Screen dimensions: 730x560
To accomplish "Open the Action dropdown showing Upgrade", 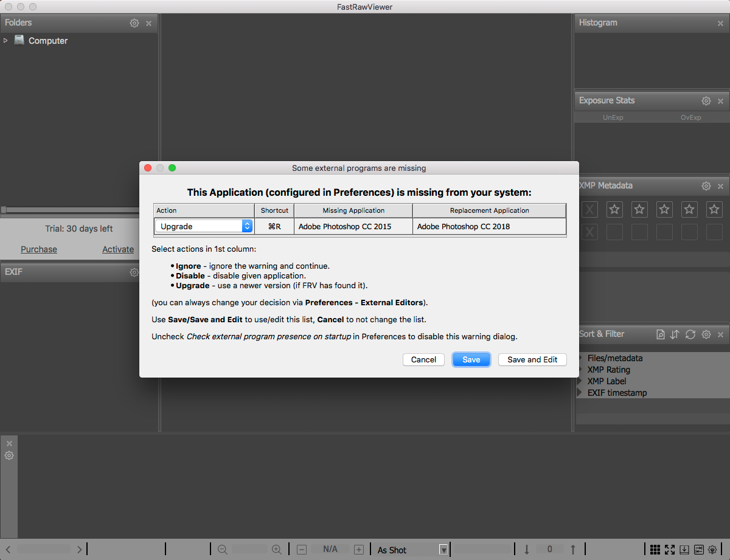I will point(203,226).
